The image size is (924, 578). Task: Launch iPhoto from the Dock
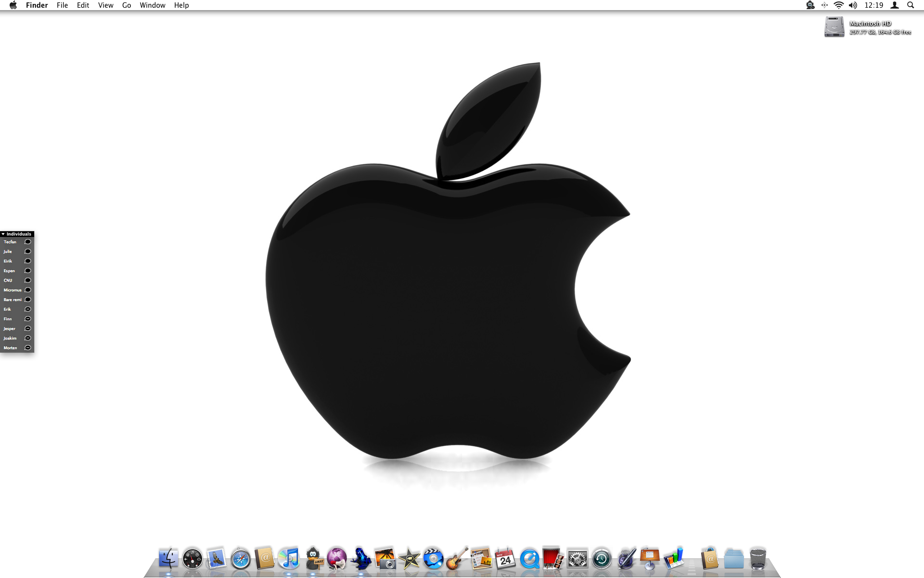pos(385,559)
